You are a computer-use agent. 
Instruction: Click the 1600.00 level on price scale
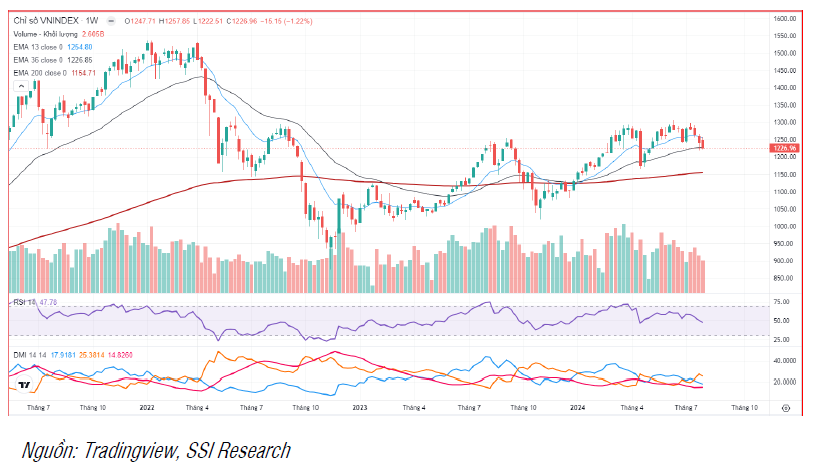785,19
